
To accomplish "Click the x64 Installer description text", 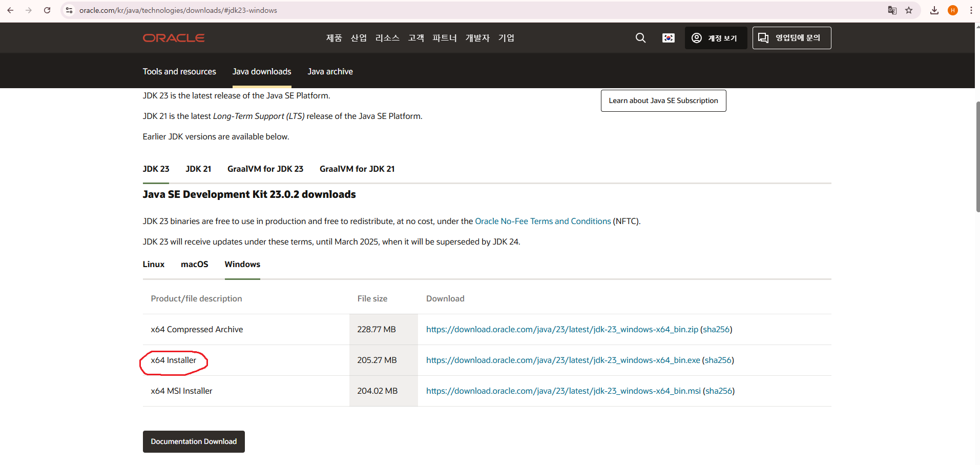I will pos(173,360).
